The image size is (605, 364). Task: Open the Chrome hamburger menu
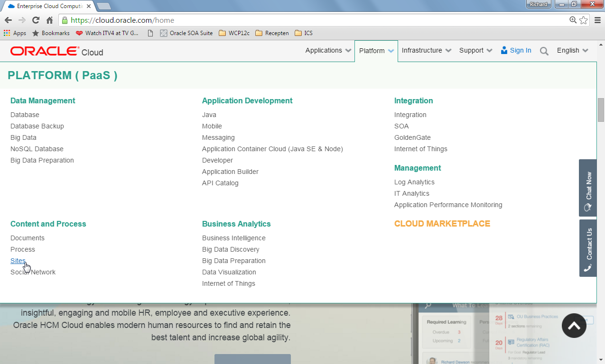597,20
